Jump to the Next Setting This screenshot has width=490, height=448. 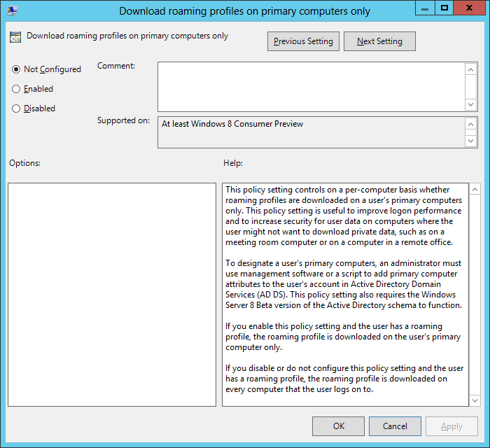pos(379,41)
